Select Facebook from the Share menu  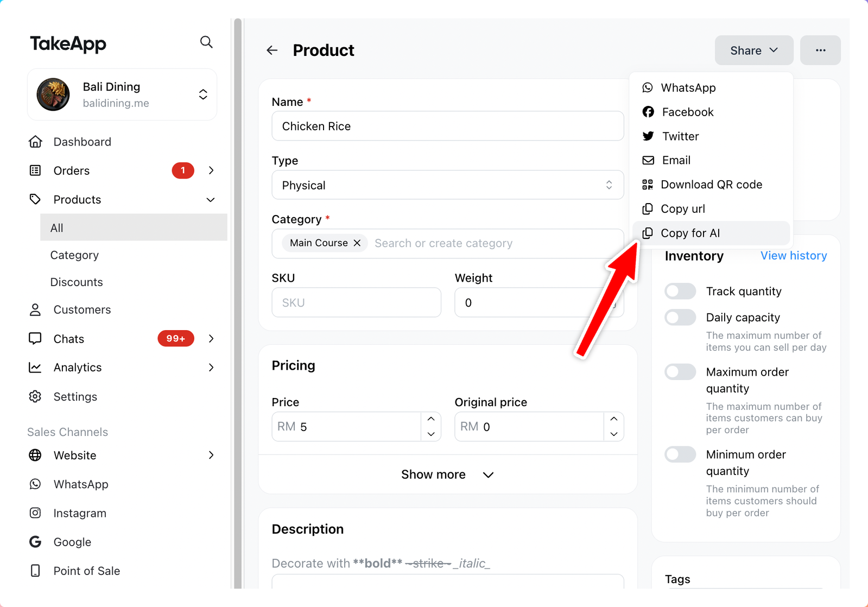[711, 112]
